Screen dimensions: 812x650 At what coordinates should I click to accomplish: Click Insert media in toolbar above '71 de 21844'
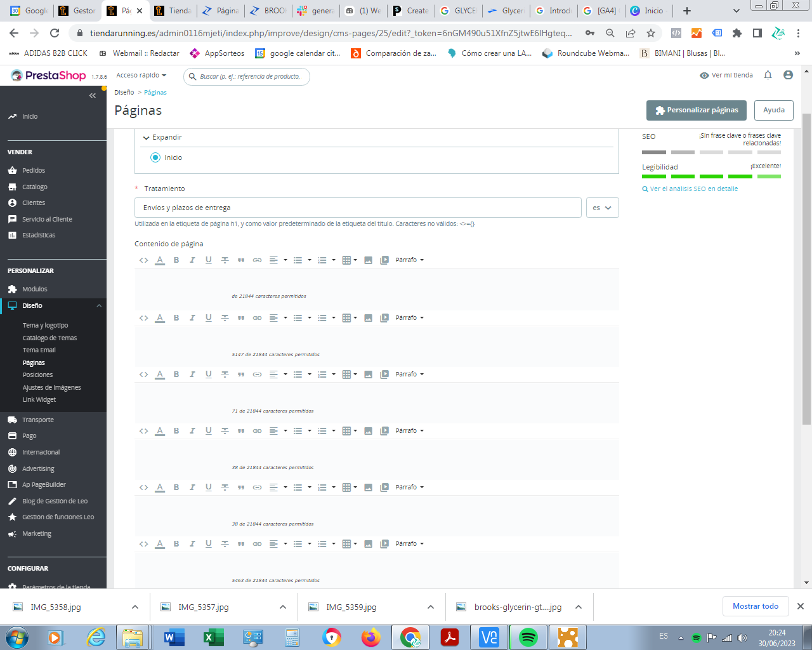(384, 375)
